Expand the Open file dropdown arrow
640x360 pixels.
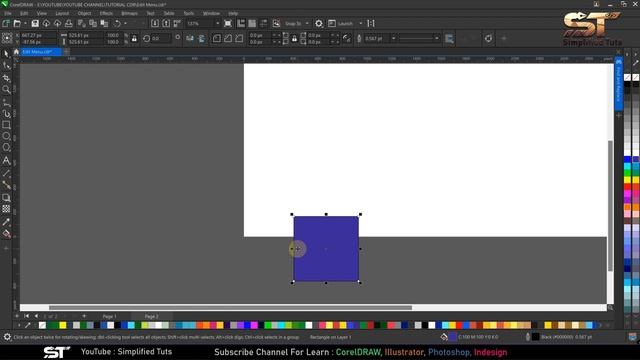[25, 24]
